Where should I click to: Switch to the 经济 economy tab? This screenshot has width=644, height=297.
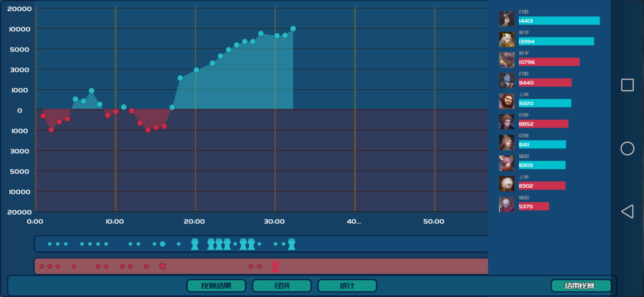coord(282,286)
